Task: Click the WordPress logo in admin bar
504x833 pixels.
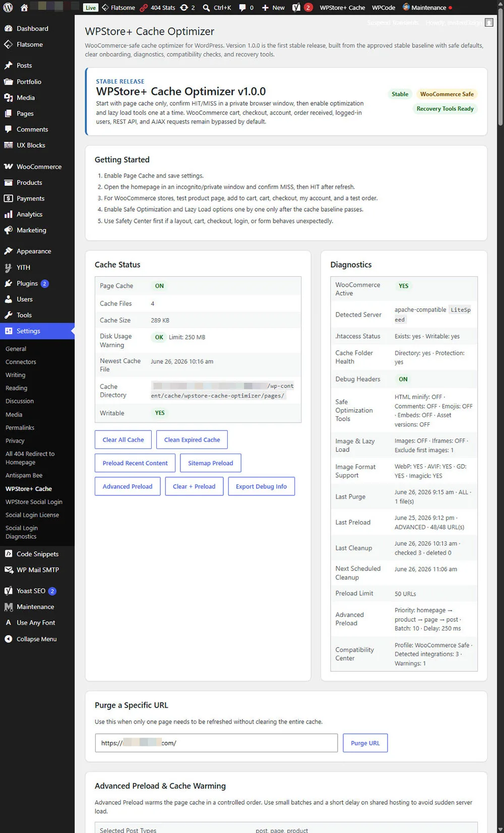Action: click(8, 8)
